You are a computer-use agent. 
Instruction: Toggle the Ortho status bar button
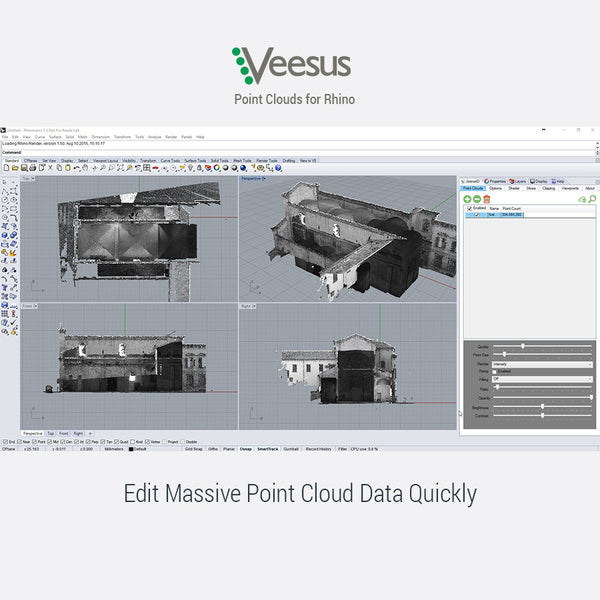214,449
